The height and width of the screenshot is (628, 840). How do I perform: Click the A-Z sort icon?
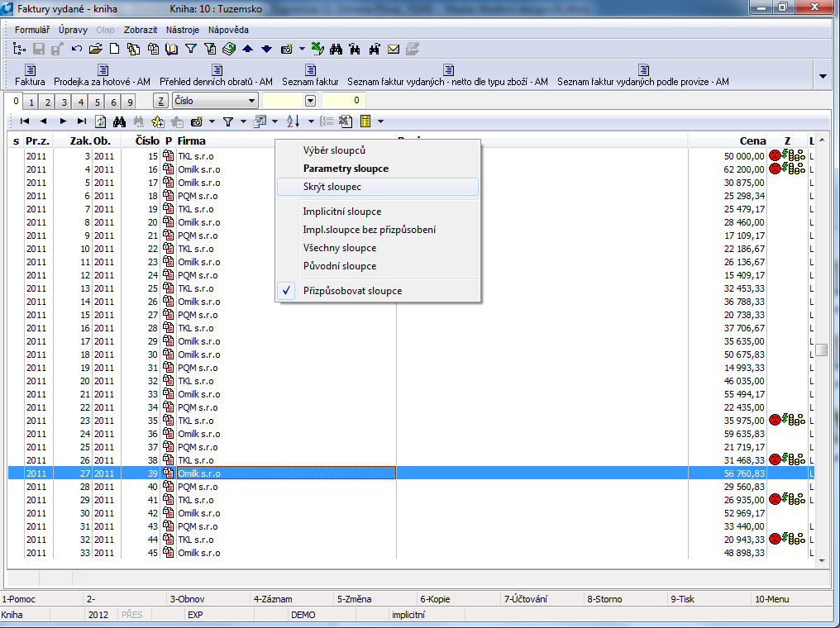point(293,121)
